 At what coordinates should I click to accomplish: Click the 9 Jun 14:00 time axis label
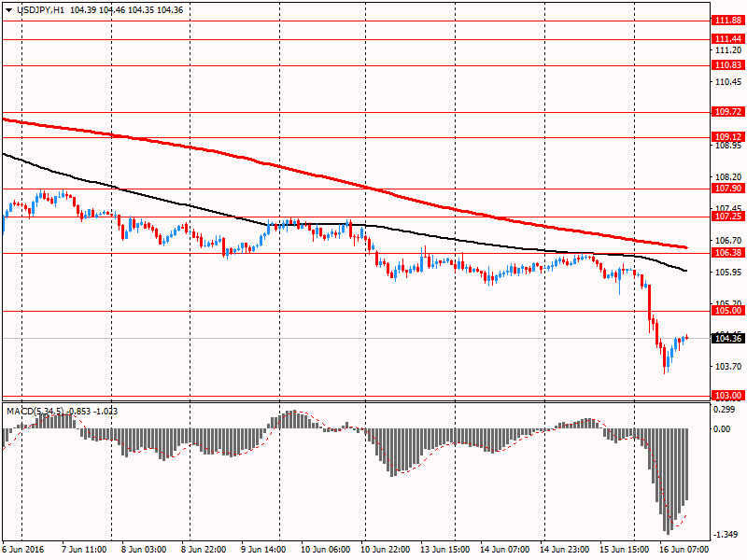tap(263, 550)
